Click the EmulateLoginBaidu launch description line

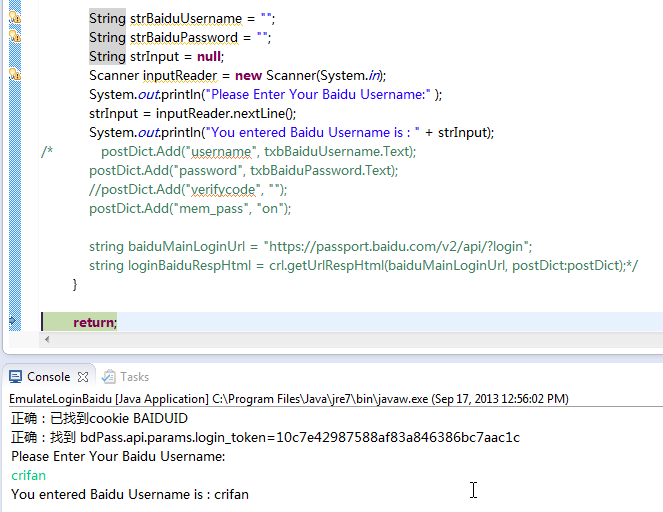pyautogui.click(x=289, y=399)
